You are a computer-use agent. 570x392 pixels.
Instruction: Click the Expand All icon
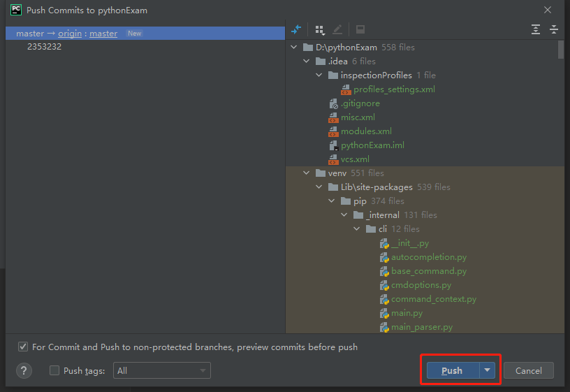(x=536, y=29)
